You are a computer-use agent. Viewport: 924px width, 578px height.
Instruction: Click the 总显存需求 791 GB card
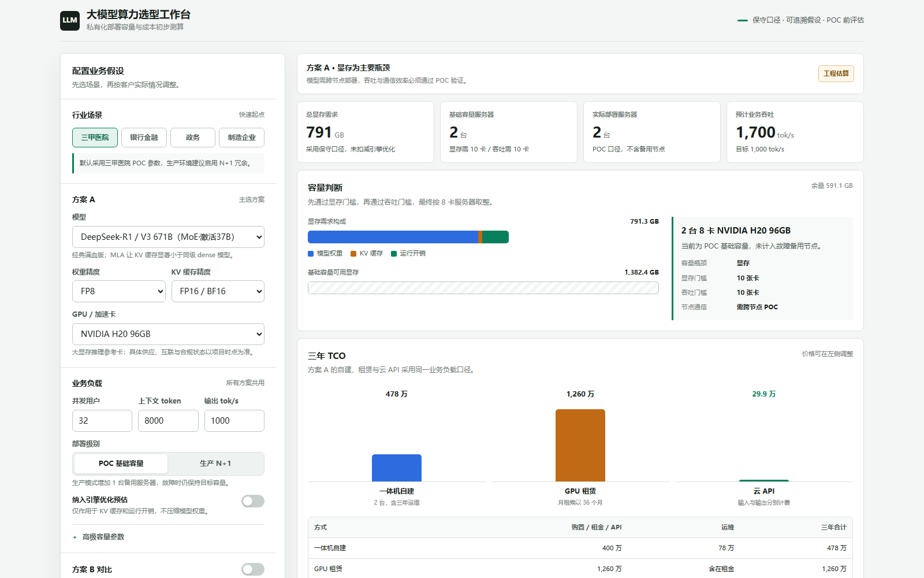click(366, 132)
